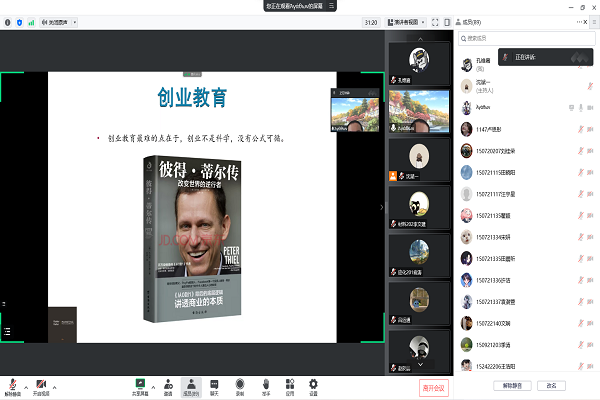The height and width of the screenshot is (400, 600).
Task: Open the speaker view layout dropdown
Action: coord(406,23)
